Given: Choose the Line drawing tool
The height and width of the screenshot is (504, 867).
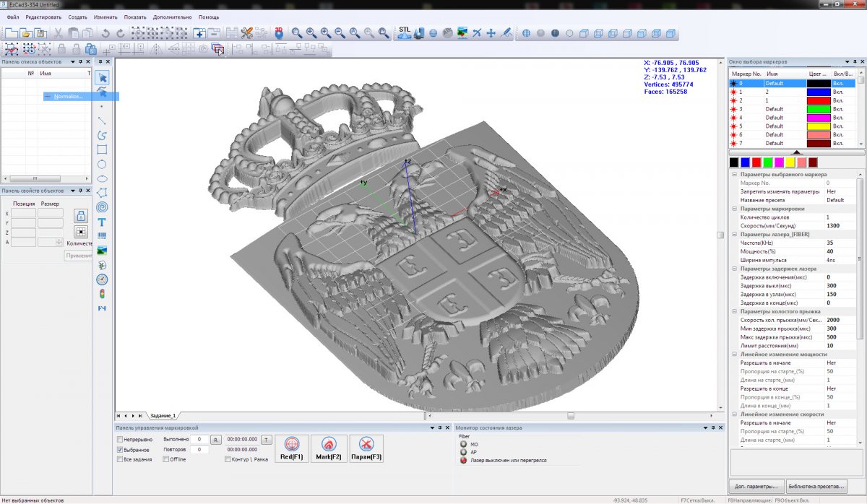Looking at the screenshot, I should [103, 121].
